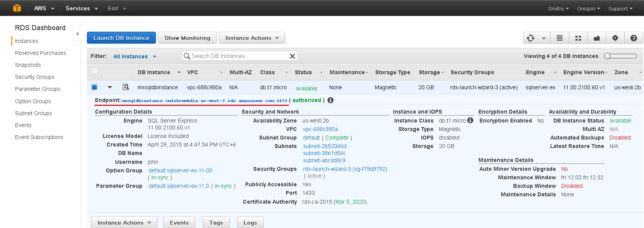Click the Launch DB Instance button
The width and height of the screenshot is (644, 228).
(121, 38)
